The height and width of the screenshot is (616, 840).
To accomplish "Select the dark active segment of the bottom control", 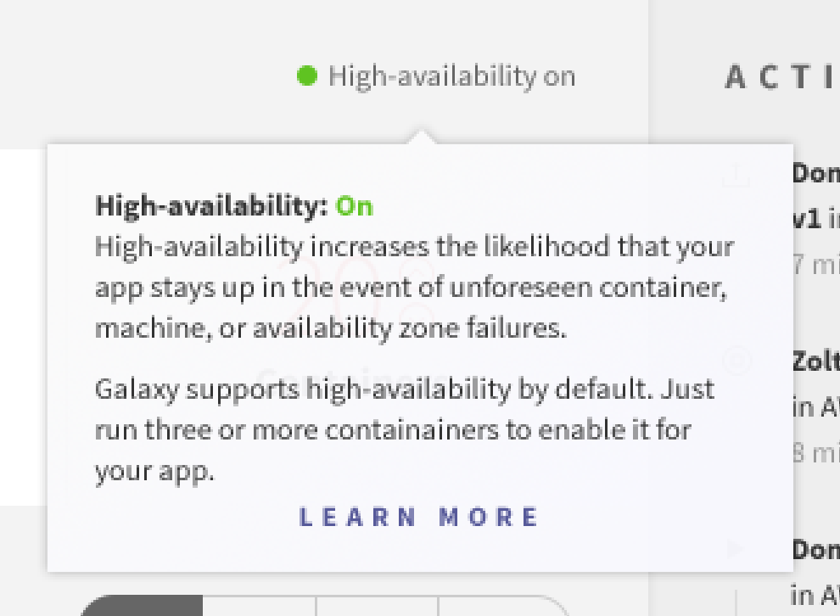I will click(x=142, y=605).
